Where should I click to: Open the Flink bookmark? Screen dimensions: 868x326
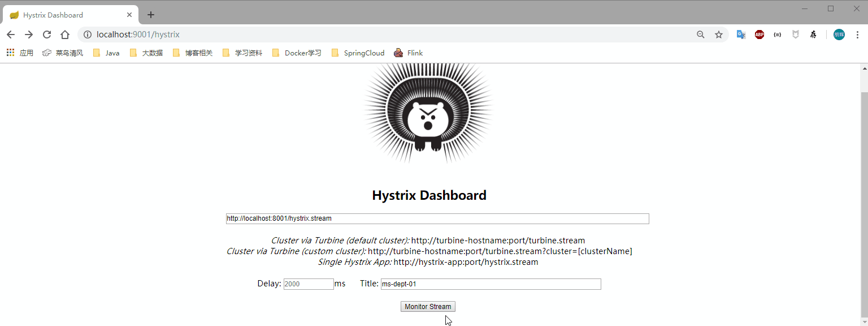[x=408, y=53]
